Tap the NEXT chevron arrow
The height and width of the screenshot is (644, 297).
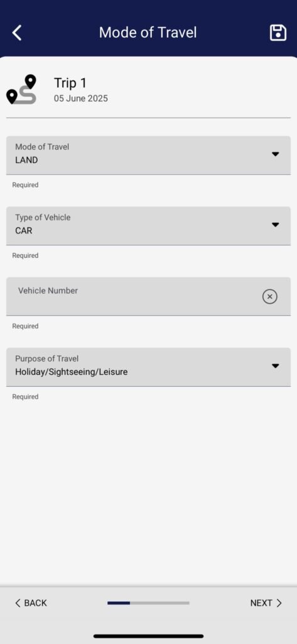point(279,603)
